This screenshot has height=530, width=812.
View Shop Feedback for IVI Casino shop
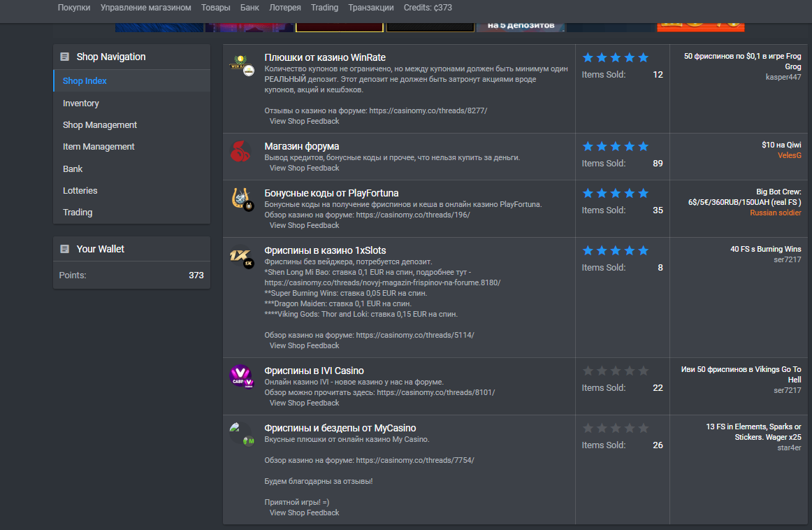tap(305, 403)
